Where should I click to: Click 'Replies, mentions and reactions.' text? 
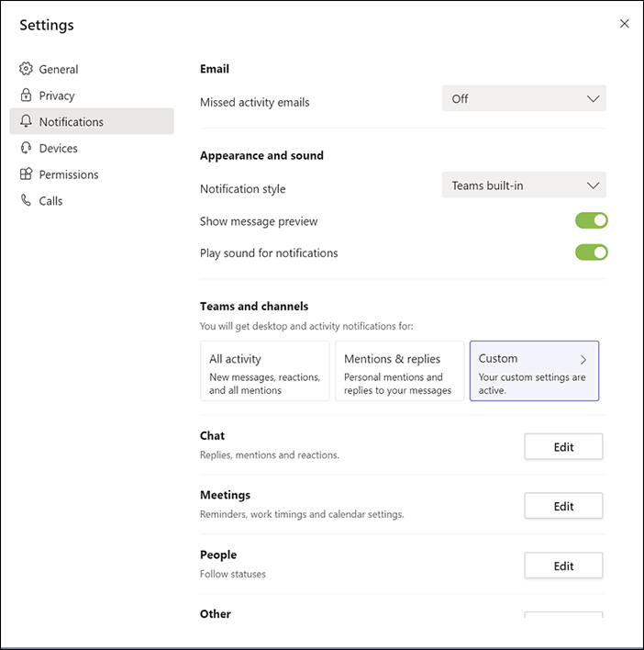coord(270,454)
